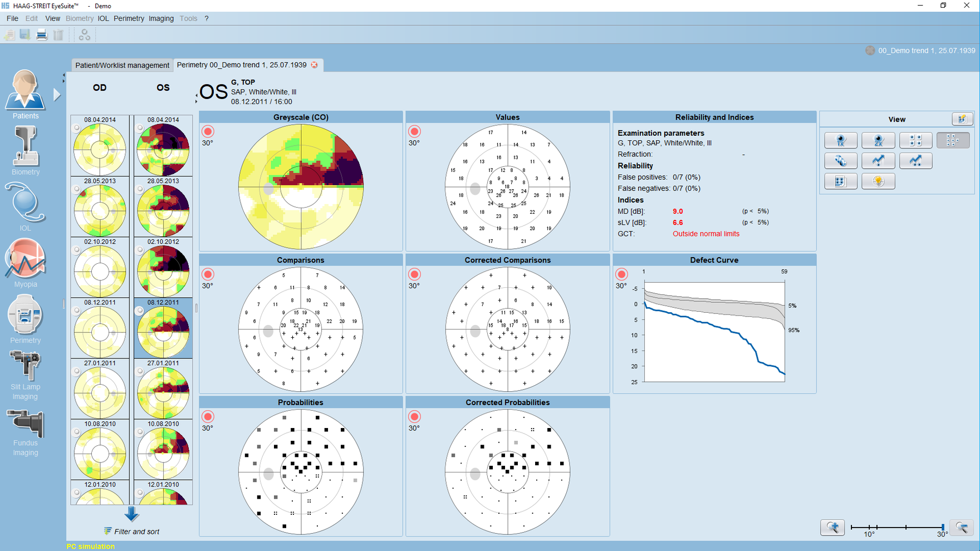Image resolution: width=980 pixels, height=551 pixels.
Task: Select radio of OD 08.04.2014 exam
Action: click(77, 128)
